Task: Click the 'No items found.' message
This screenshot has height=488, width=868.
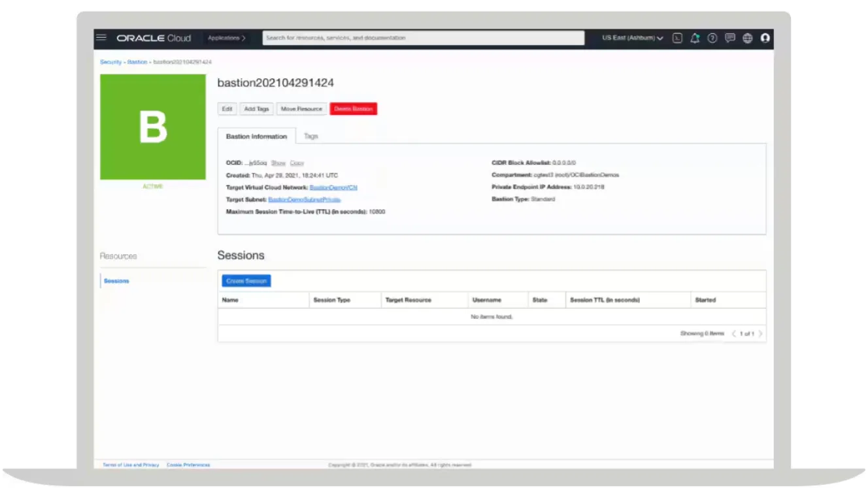Action: [492, 317]
